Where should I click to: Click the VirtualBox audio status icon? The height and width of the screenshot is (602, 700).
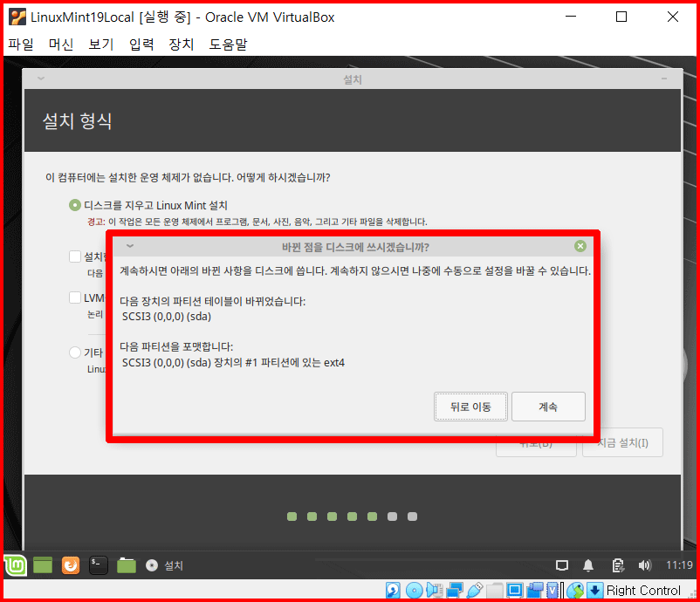pos(434,591)
